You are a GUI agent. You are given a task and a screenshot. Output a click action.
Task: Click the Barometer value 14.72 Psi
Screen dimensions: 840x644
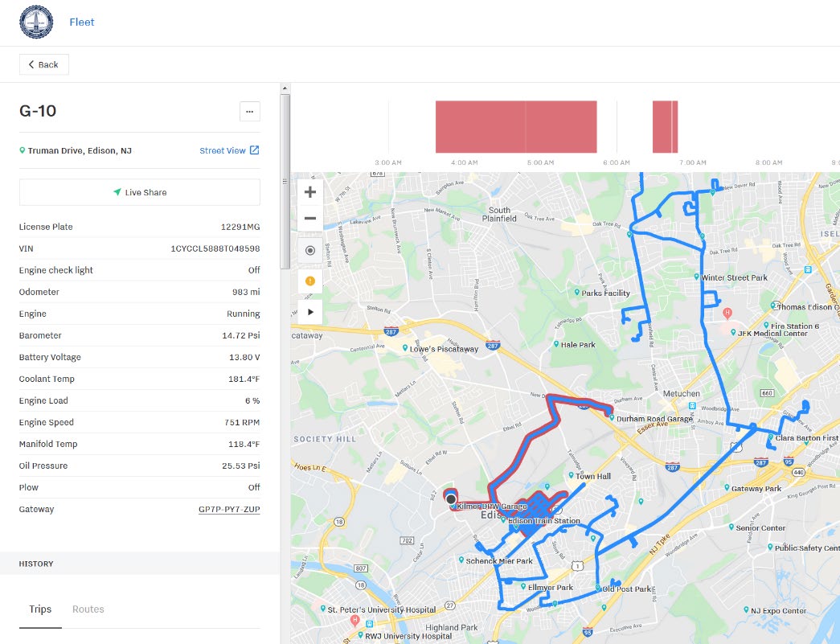(x=241, y=335)
